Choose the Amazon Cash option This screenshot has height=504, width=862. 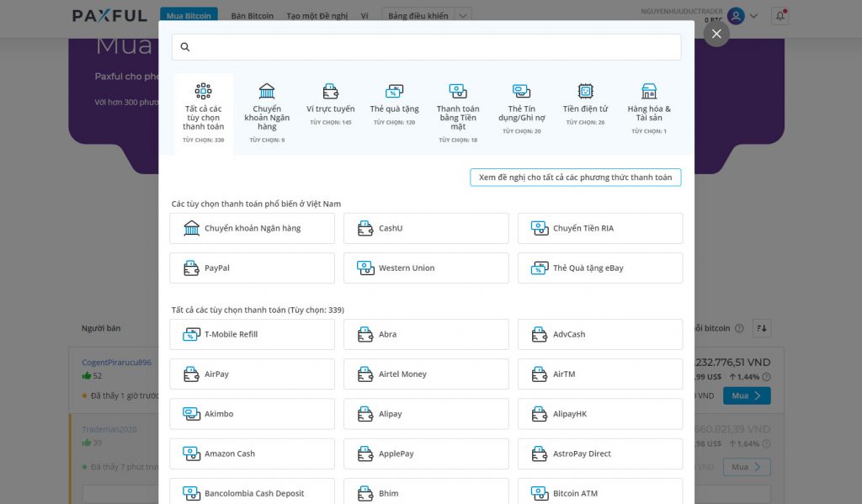click(252, 454)
